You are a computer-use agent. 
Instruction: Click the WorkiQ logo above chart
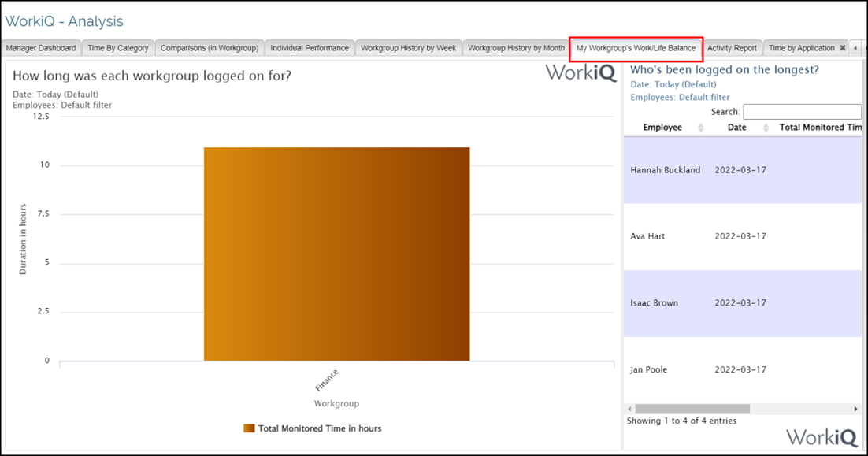click(x=581, y=73)
